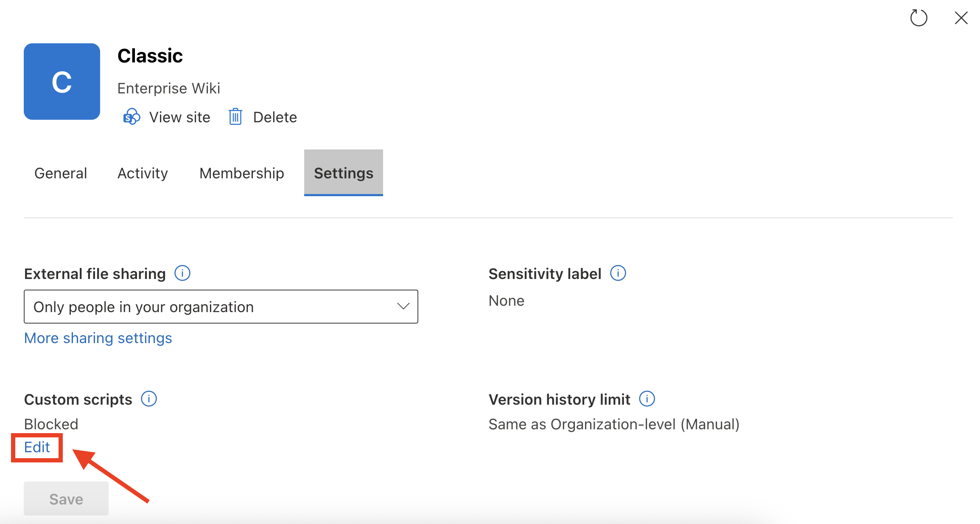Open Sensitivity label info icon

(618, 273)
